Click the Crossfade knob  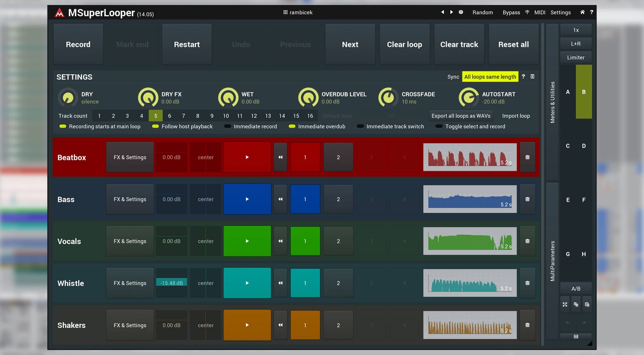coord(388,98)
